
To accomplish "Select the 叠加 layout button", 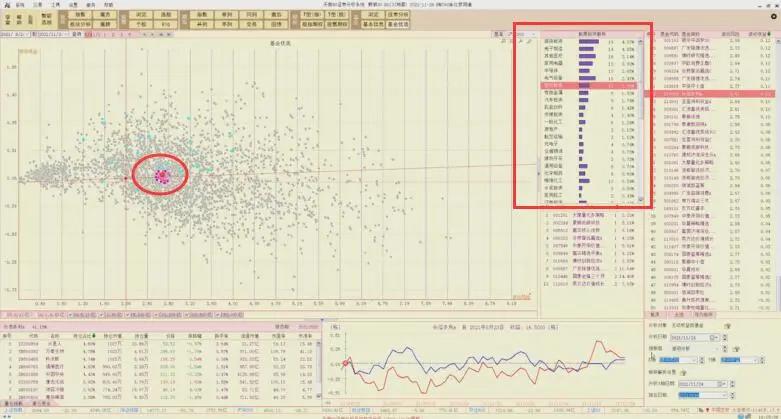I will click(x=276, y=15).
